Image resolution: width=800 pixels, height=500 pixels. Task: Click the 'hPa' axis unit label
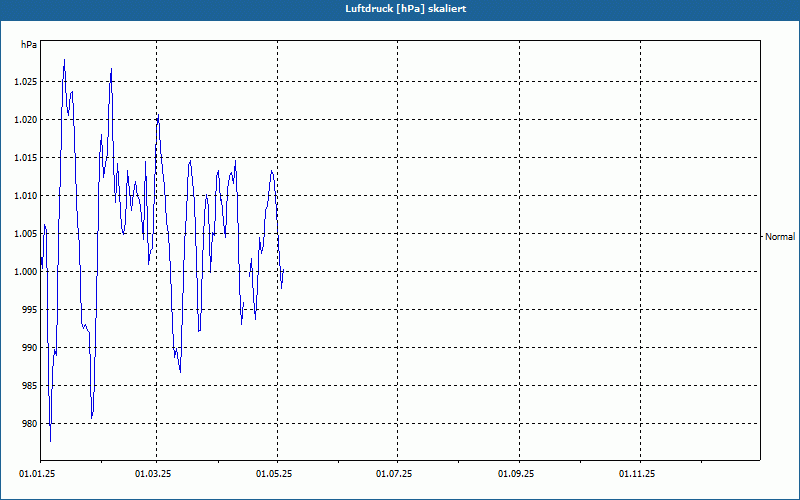(29, 45)
